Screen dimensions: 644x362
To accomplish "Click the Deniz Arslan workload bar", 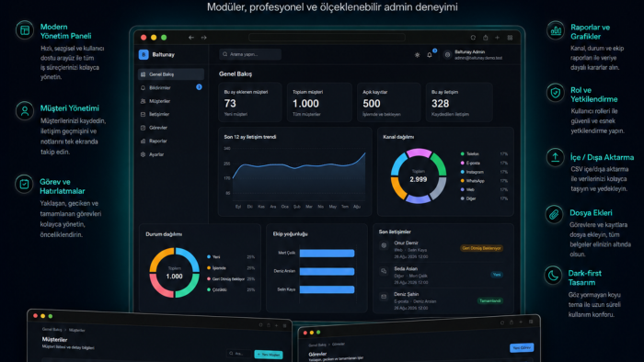I will click(x=327, y=271).
